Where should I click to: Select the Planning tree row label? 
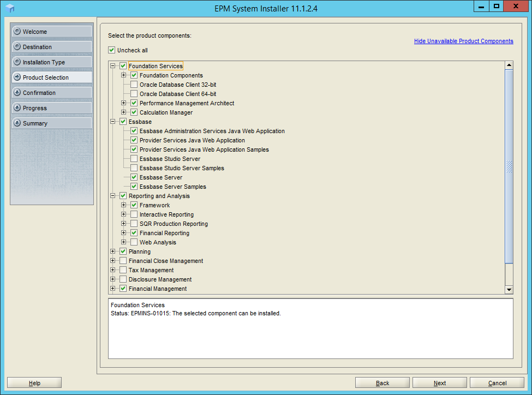click(140, 252)
